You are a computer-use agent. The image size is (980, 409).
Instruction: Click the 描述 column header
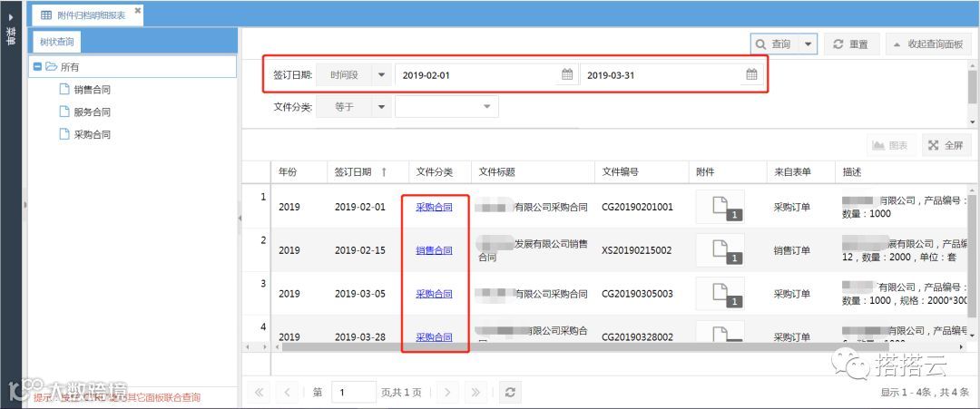click(900, 172)
